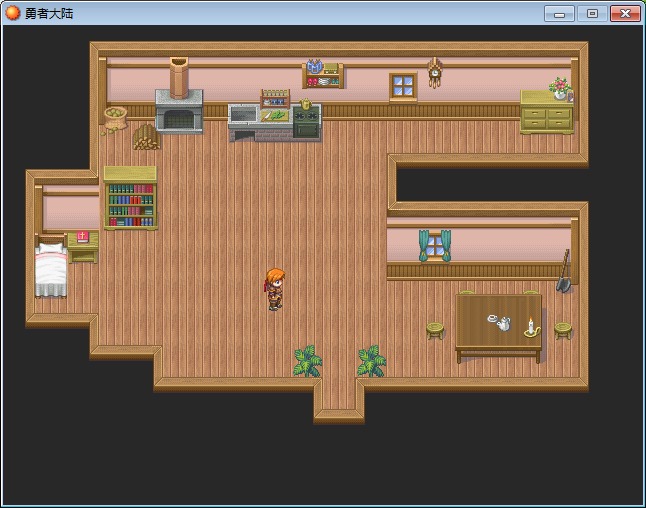
Task: Click the orange-haired hero character
Action: 275,290
